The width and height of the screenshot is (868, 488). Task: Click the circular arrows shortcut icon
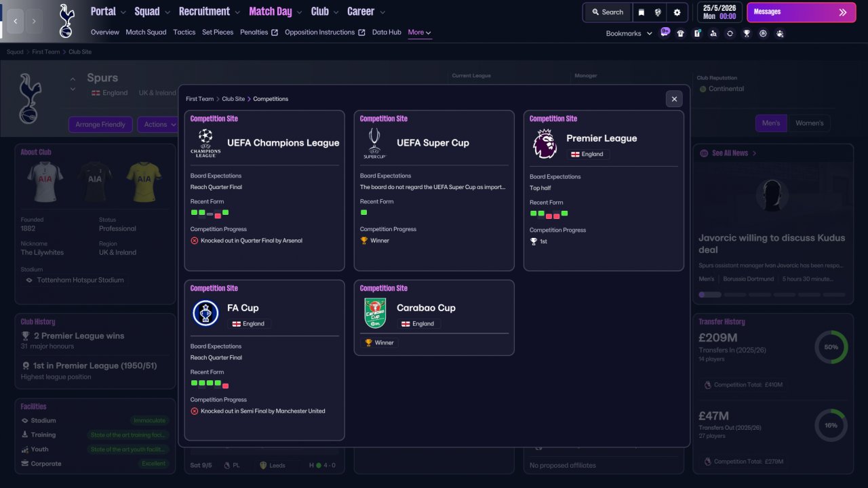pyautogui.click(x=730, y=33)
